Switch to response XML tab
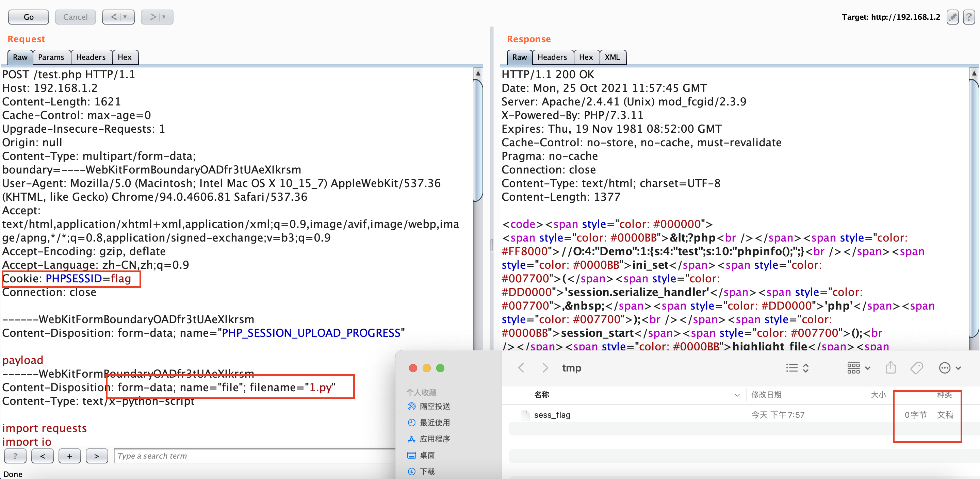 coord(612,57)
